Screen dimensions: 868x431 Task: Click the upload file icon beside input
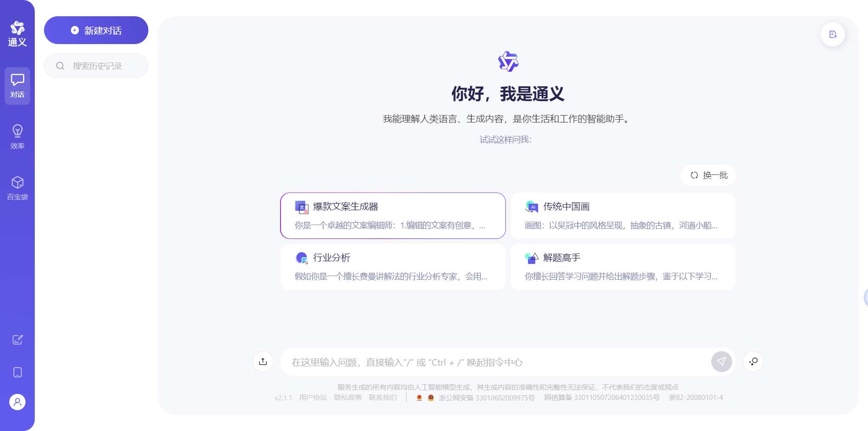263,361
